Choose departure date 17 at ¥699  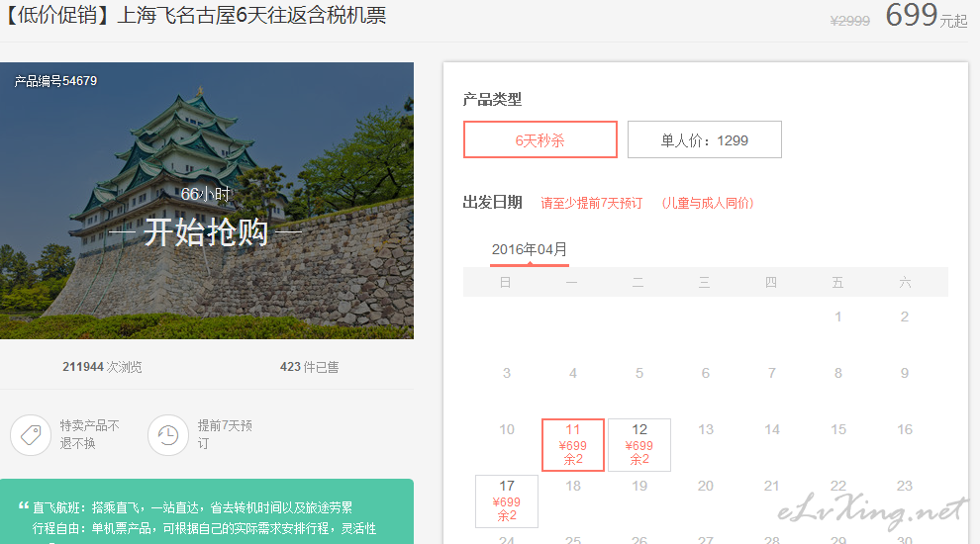click(507, 500)
